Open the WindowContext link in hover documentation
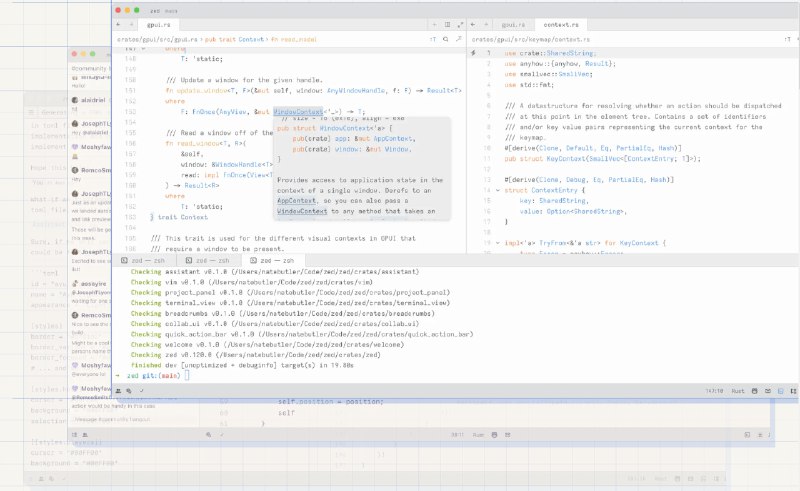Image resolution: width=800 pixels, height=491 pixels. [x=302, y=212]
